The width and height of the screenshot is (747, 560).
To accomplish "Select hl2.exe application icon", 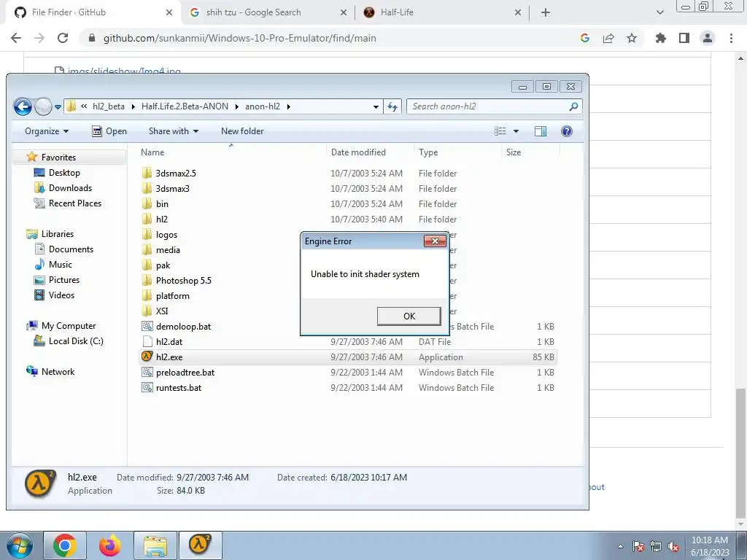I will click(x=147, y=356).
